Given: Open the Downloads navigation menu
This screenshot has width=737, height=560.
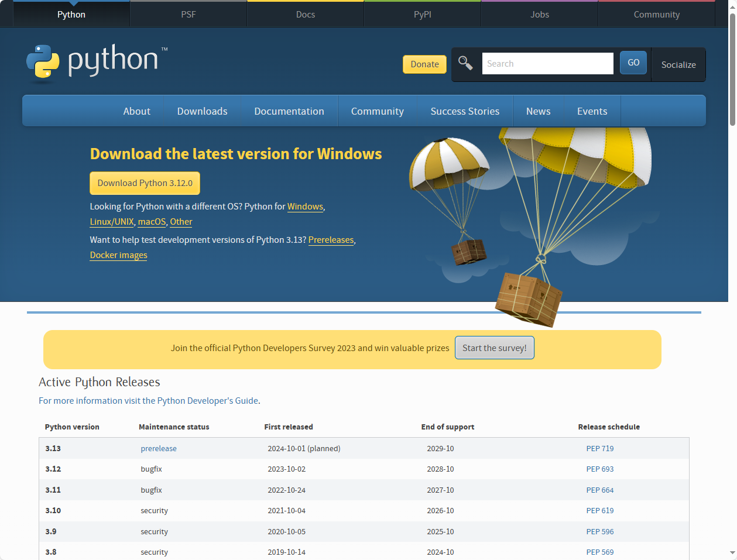Looking at the screenshot, I should pos(201,111).
